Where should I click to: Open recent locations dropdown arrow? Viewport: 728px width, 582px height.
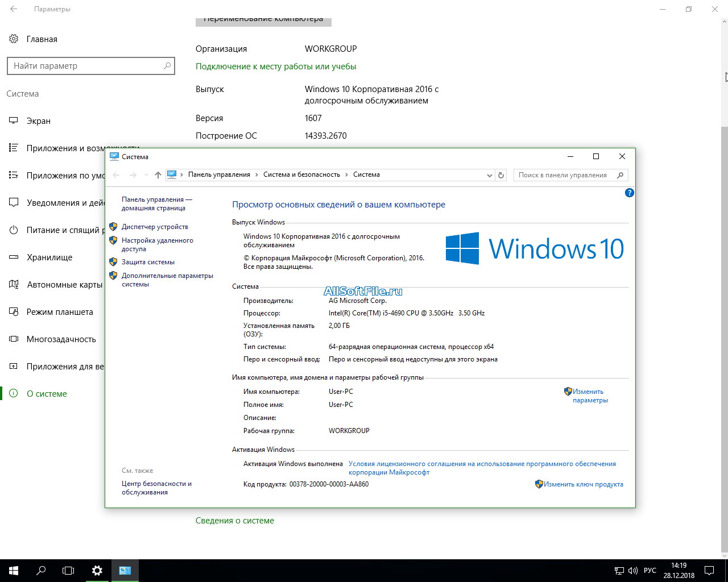coord(146,175)
